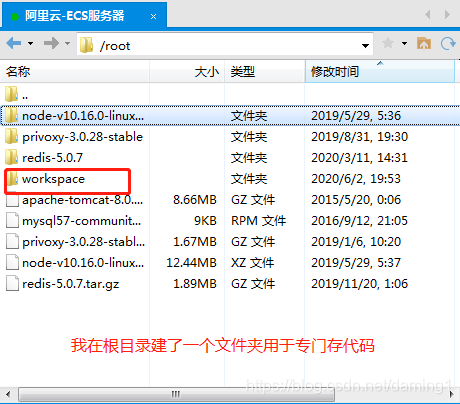Click the 12.44MB size cell
The width and height of the screenshot is (460, 404).
[x=191, y=263]
